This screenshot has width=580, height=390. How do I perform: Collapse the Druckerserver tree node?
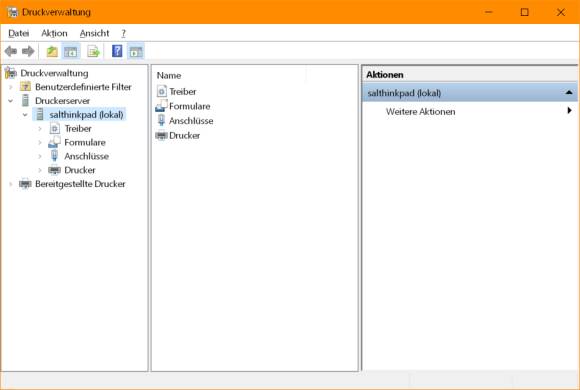coord(11,101)
